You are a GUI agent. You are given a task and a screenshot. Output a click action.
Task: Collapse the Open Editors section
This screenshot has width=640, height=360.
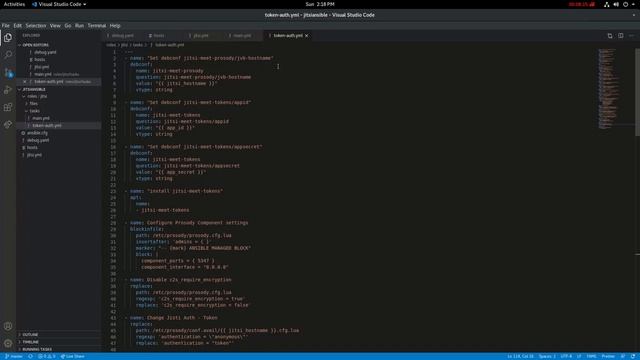59,45
